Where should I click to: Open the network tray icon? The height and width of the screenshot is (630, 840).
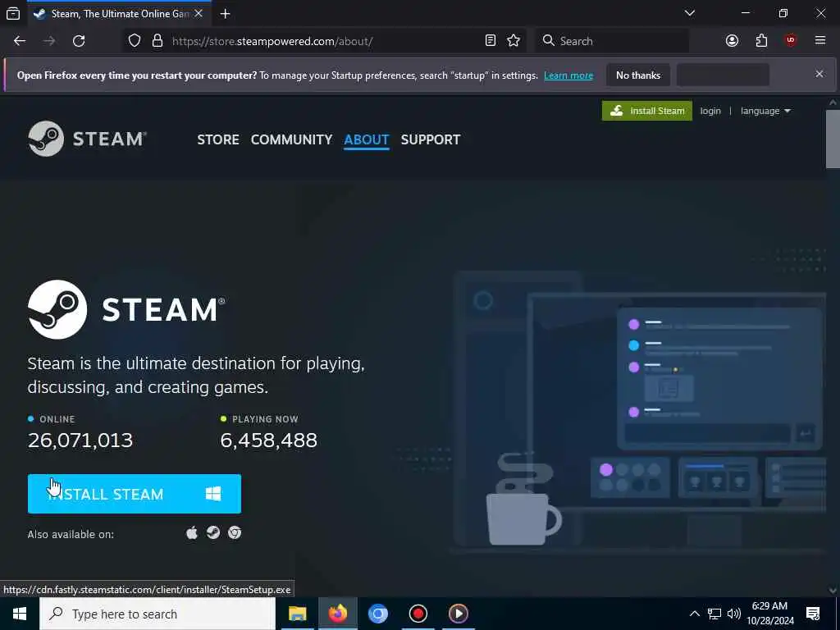714,614
